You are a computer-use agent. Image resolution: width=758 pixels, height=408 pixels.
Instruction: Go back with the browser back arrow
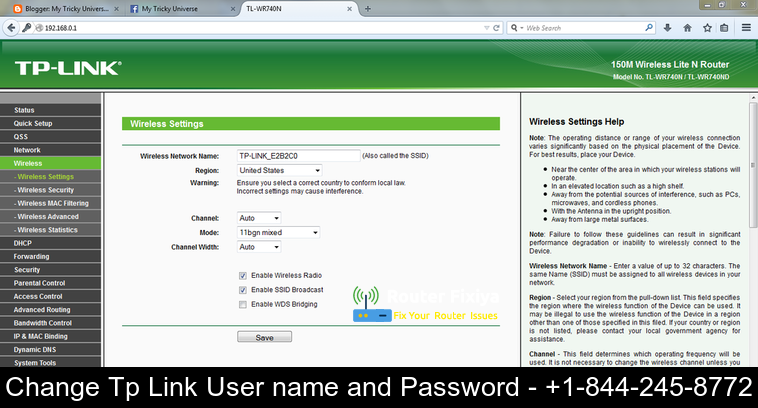coord(11,28)
